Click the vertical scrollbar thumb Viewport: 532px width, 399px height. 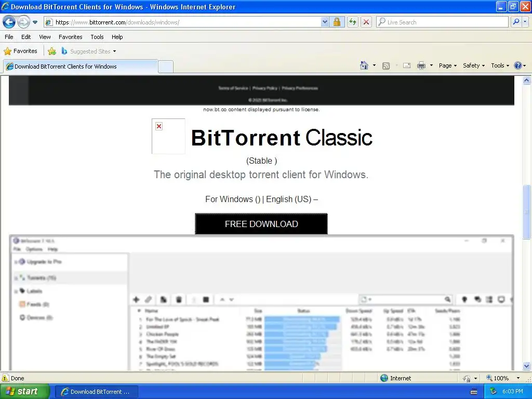[527, 212]
